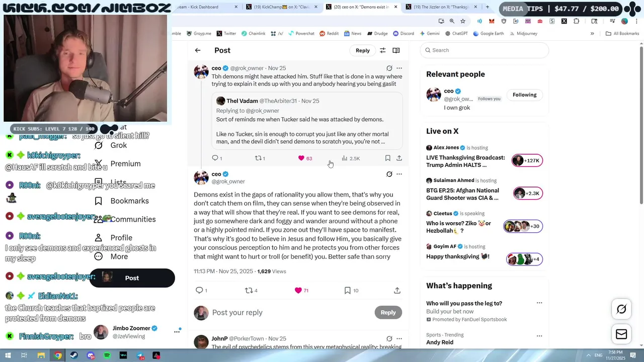Viewport: 644px width, 362px height.
Task: Click the floating Grok button
Action: pos(621,309)
